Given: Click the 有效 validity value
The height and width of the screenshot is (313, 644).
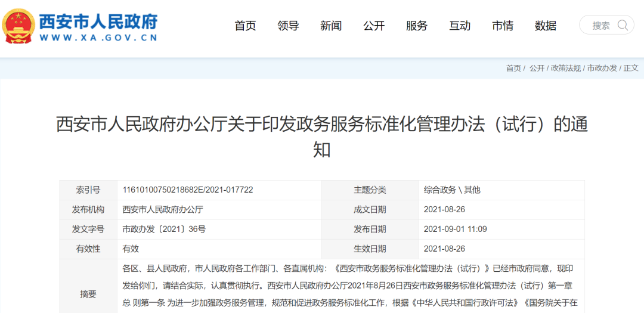Looking at the screenshot, I should click(130, 249).
